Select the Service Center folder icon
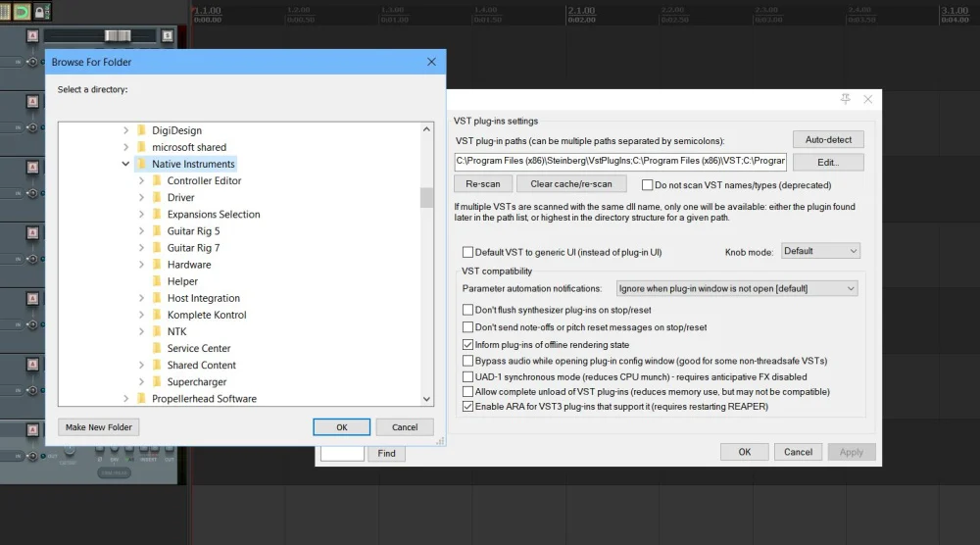 (x=157, y=348)
